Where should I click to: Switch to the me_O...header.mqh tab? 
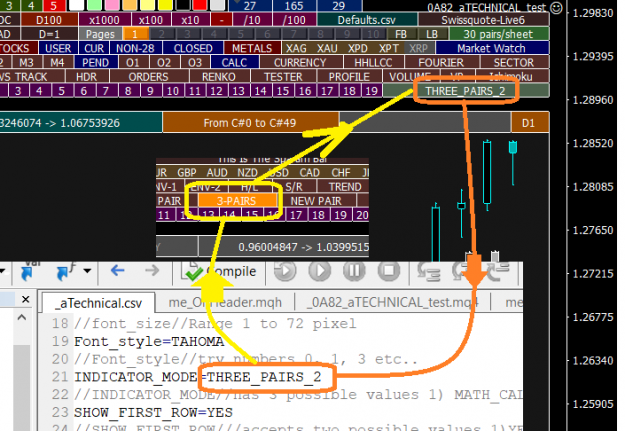tap(225, 303)
